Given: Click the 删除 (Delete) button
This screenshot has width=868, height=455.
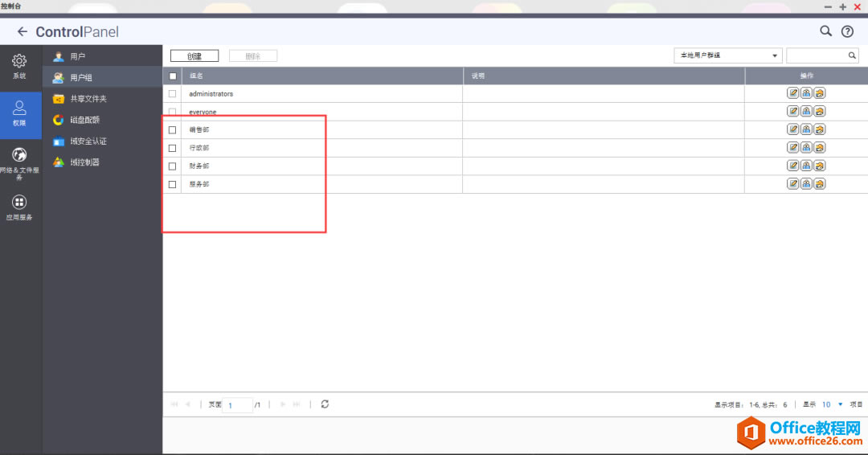Looking at the screenshot, I should click(x=253, y=56).
